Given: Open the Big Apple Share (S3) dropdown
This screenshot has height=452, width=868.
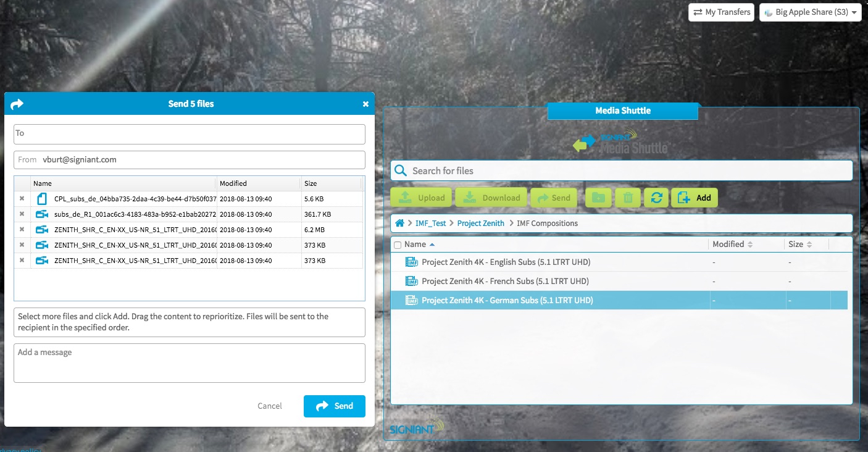Looking at the screenshot, I should pyautogui.click(x=810, y=12).
